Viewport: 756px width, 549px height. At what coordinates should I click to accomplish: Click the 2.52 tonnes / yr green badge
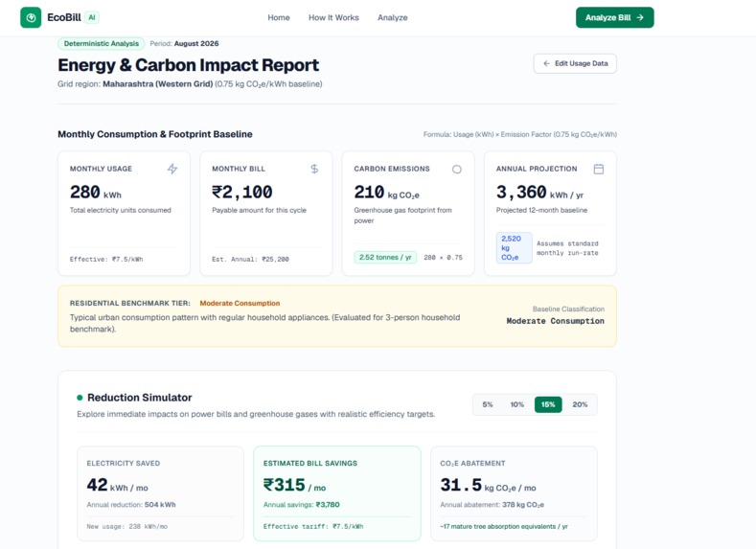click(385, 258)
